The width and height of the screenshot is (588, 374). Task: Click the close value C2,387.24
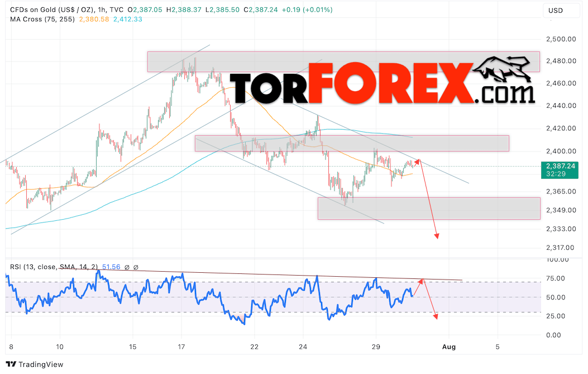[261, 10]
